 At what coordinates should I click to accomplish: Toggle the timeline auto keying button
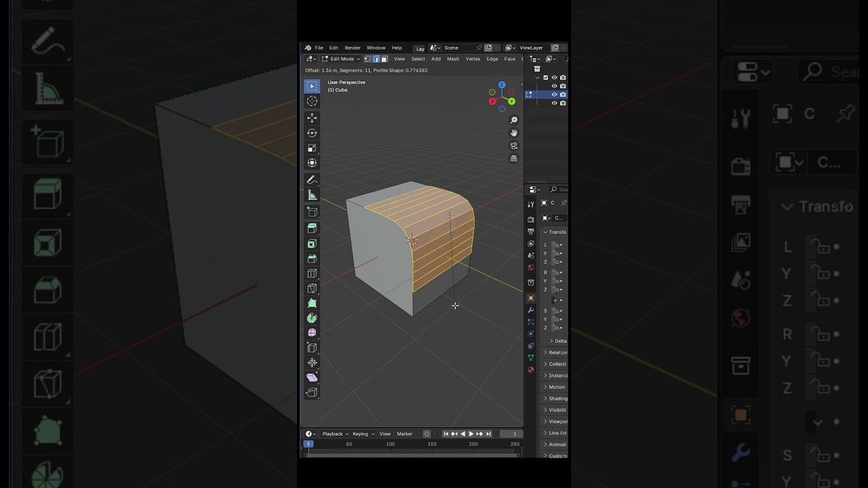coord(427,434)
